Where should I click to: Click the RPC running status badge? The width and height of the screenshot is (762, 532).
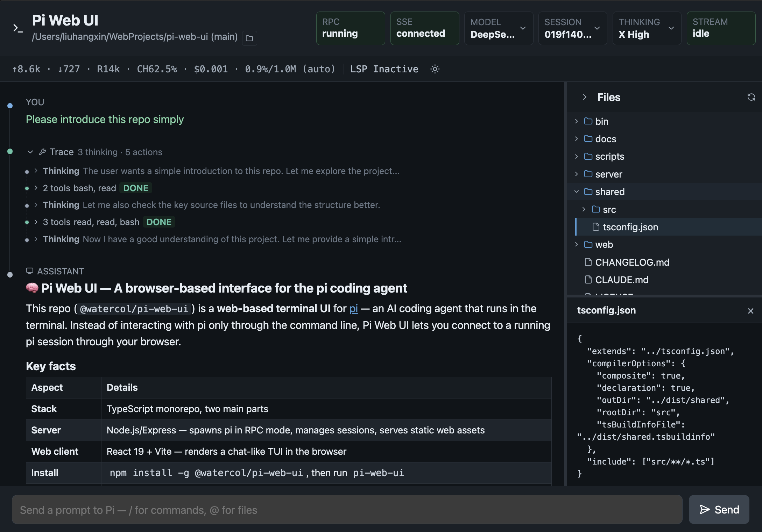(351, 28)
